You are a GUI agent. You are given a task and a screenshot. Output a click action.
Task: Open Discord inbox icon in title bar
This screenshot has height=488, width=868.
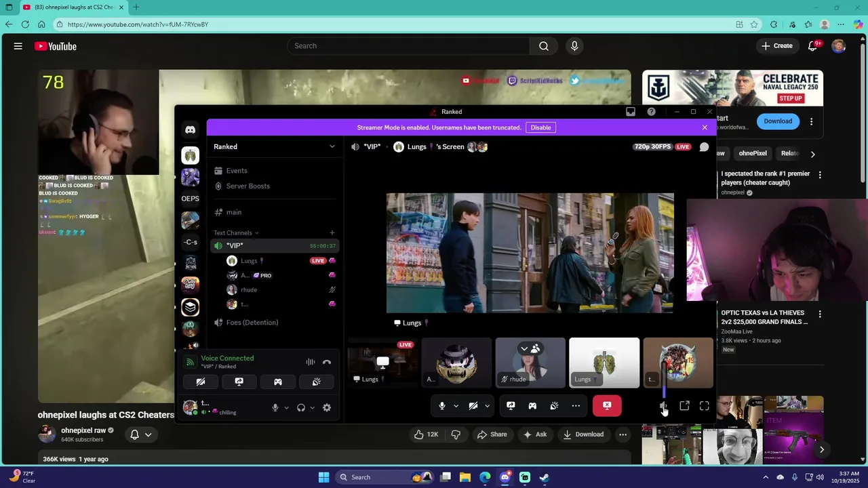[631, 112]
